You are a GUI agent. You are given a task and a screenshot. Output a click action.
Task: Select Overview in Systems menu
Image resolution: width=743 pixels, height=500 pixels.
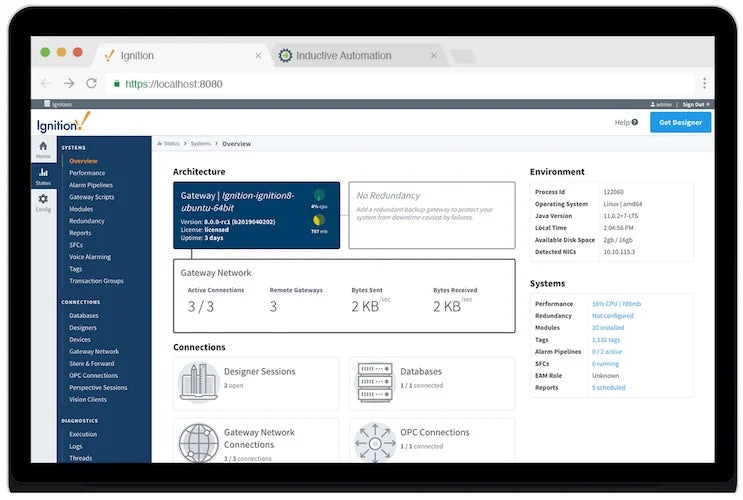[83, 161]
